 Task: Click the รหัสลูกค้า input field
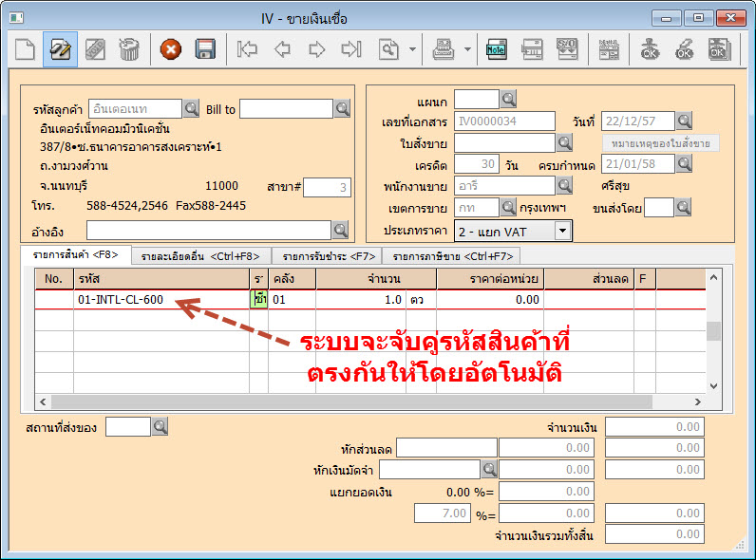coord(135,108)
